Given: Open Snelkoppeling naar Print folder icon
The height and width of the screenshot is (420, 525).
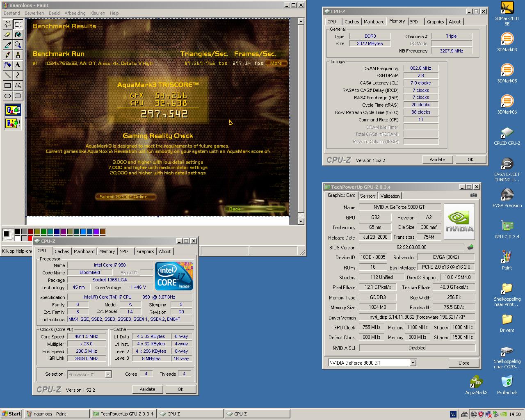Looking at the screenshot, I should [x=507, y=294].
